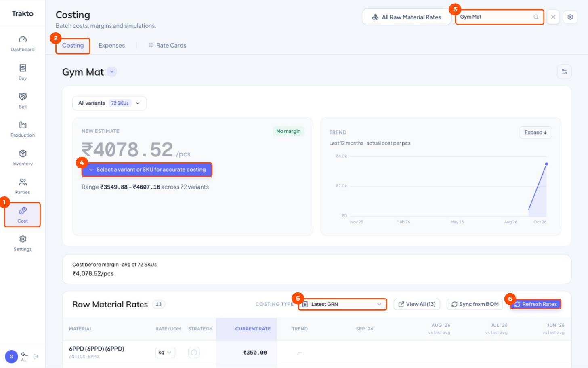
Task: Select a variant or SKU for accurate costing
Action: pos(147,170)
